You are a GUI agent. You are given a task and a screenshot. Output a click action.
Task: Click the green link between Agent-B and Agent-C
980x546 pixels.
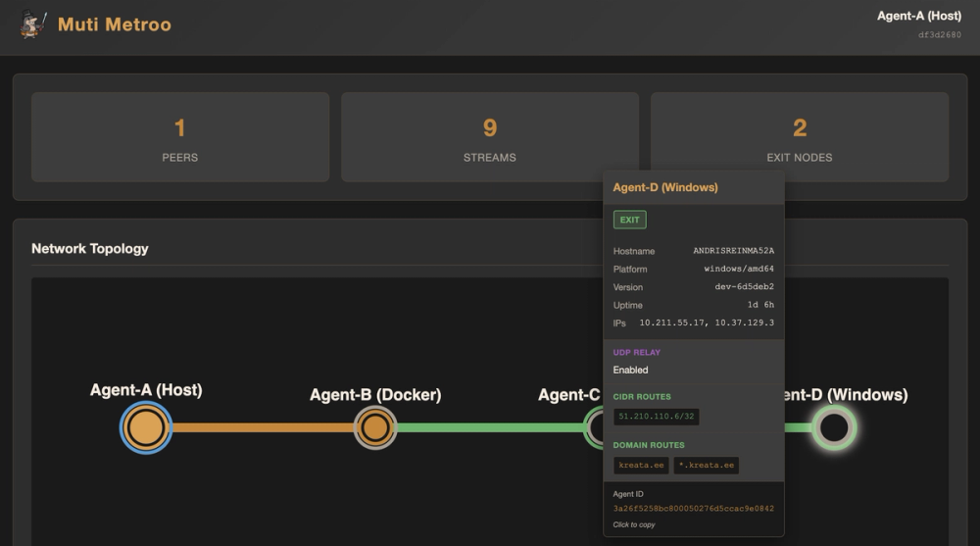point(490,427)
